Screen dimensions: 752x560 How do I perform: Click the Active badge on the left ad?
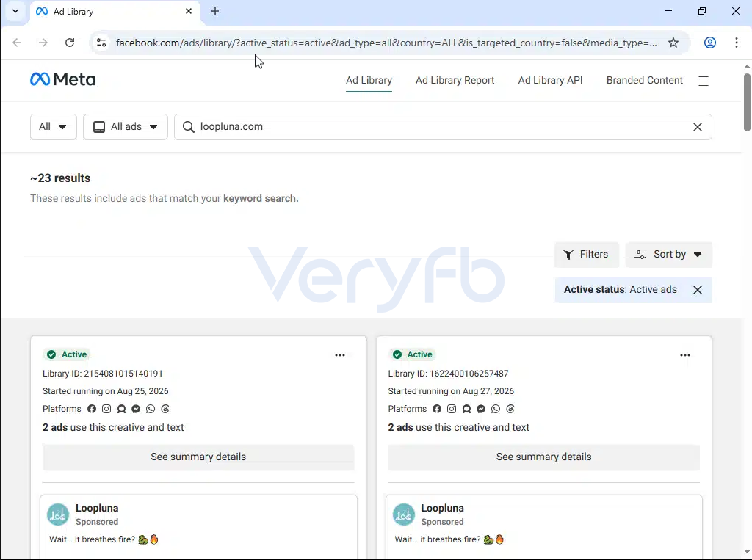[67, 354]
